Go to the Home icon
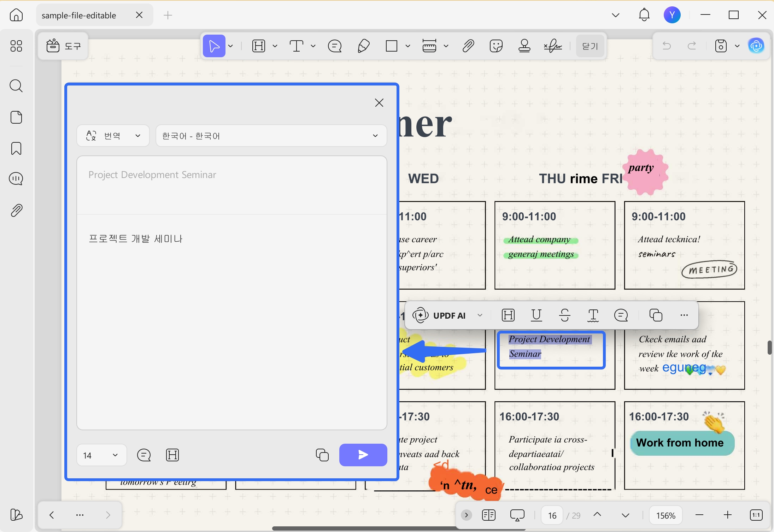The width and height of the screenshot is (774, 532). 16,15
